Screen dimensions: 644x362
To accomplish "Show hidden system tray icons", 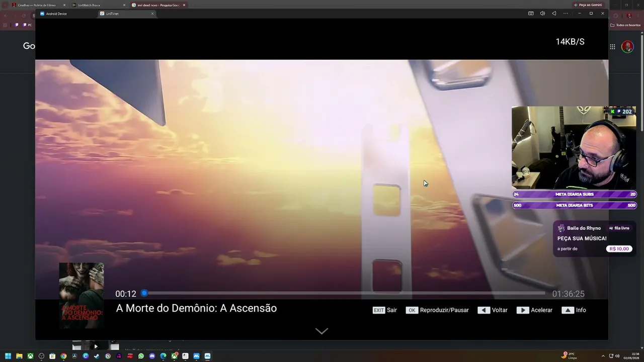I will (603, 356).
